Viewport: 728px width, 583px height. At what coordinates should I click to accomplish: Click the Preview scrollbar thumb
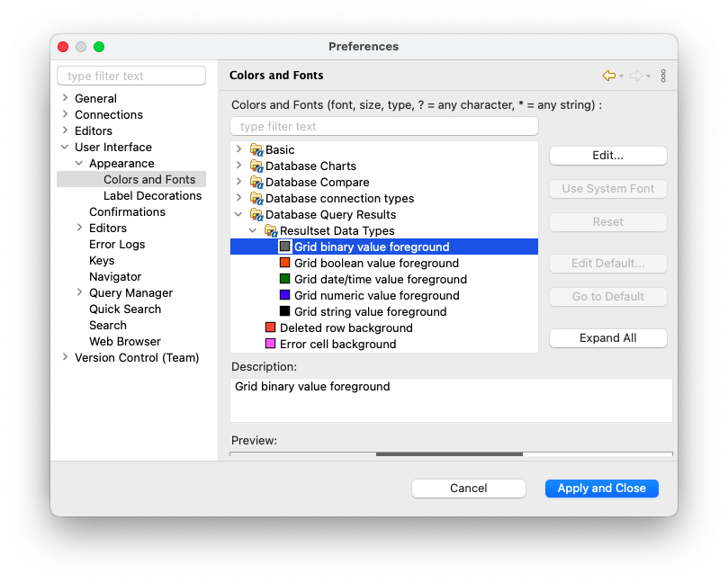point(449,454)
